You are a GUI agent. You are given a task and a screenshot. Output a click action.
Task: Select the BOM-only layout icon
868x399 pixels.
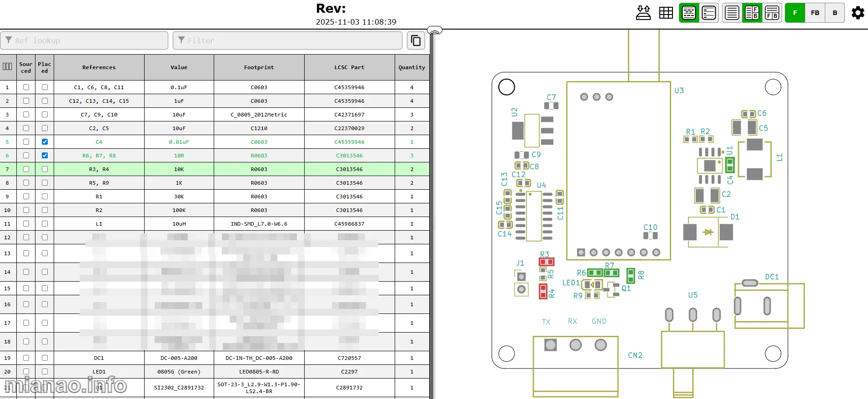732,13
